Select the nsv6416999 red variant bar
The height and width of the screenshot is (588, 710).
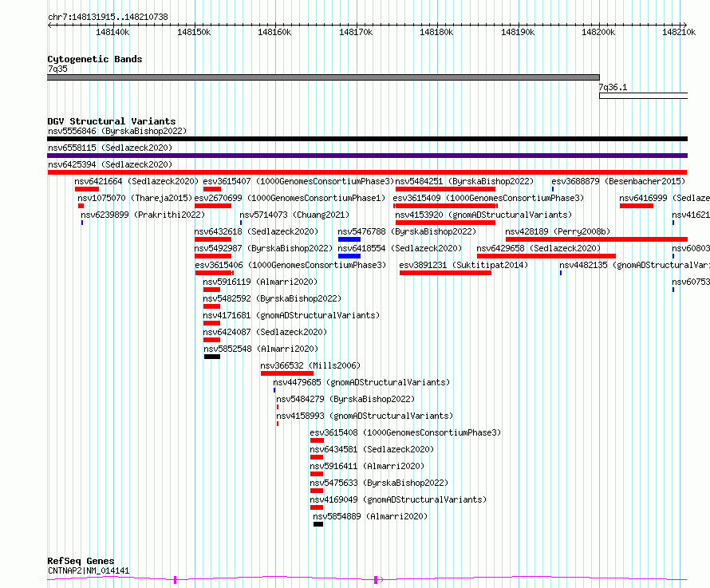click(636, 206)
